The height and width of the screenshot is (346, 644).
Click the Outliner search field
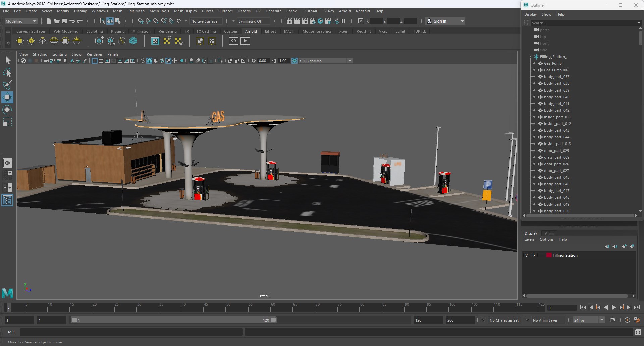(584, 23)
